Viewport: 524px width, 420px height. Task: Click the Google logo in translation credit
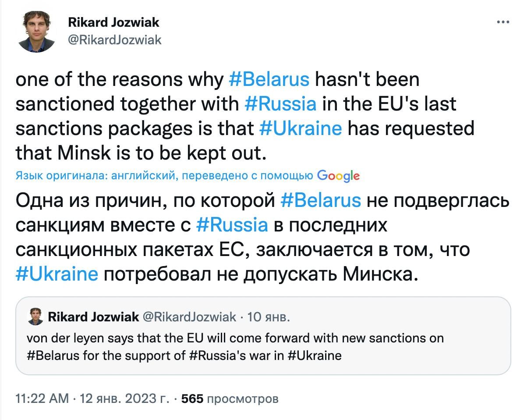coord(338,176)
